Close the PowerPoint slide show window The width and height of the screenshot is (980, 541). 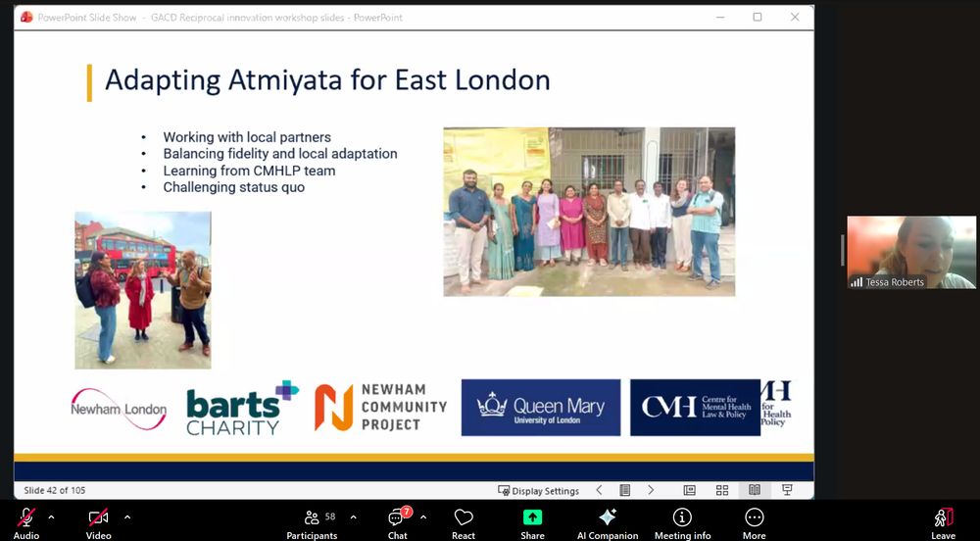795,17
